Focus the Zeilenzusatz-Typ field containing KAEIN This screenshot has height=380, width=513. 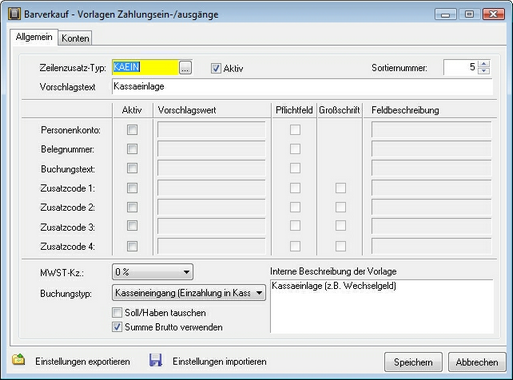coord(146,68)
